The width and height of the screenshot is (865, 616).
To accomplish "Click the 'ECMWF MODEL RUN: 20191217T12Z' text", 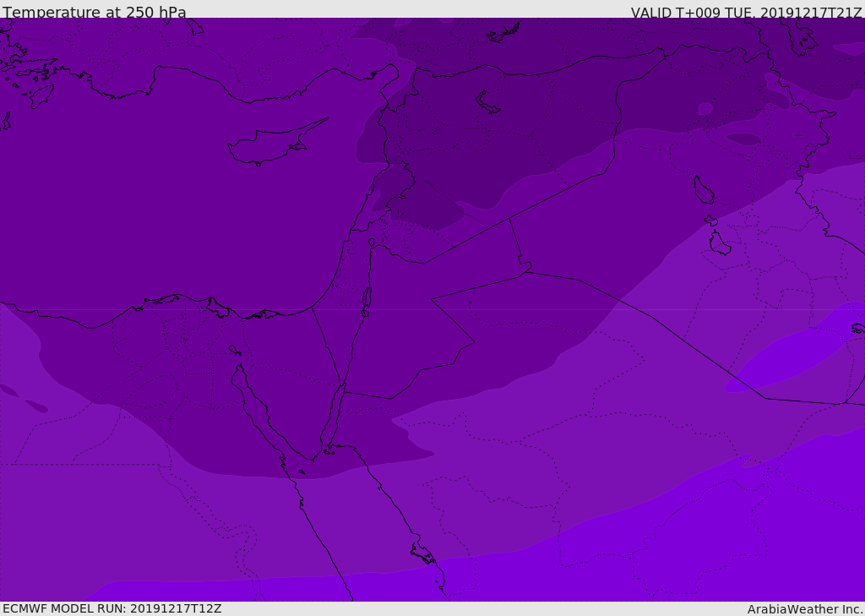I will tap(112, 608).
